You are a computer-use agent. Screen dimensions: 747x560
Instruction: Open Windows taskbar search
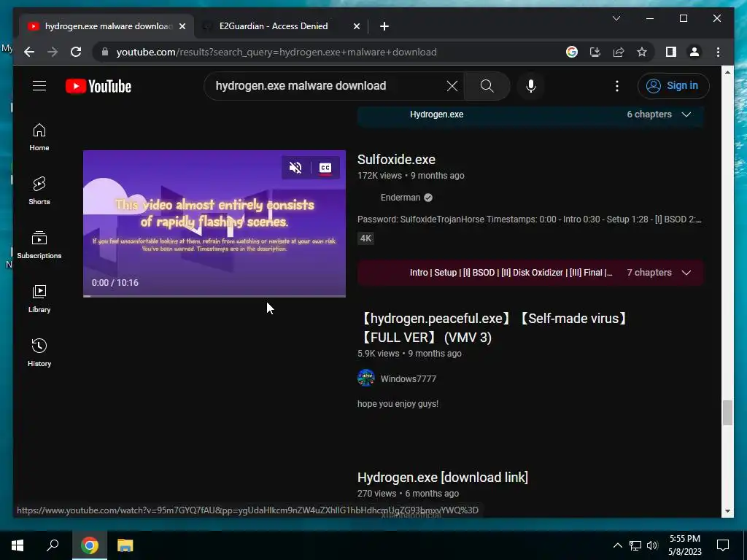[53, 545]
